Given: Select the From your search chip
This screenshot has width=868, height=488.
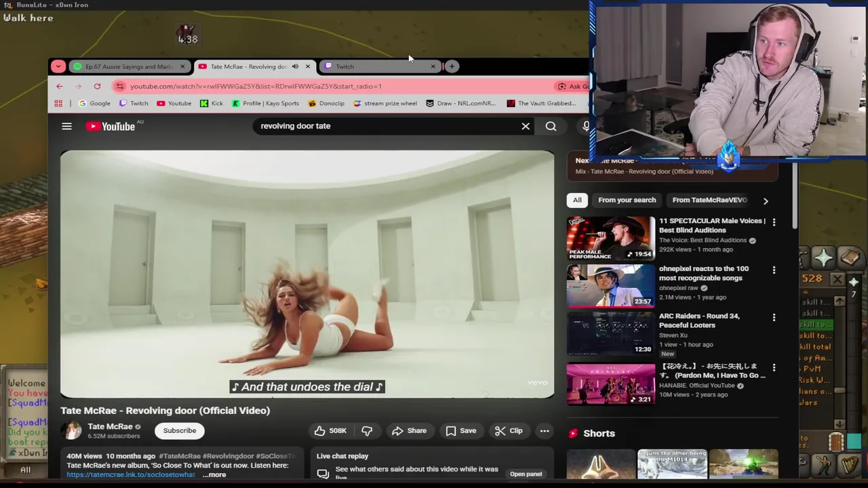Looking at the screenshot, I should [627, 200].
